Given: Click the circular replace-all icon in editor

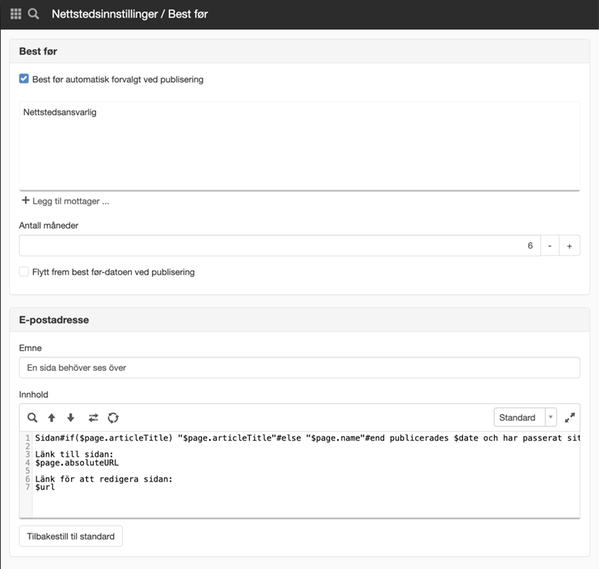Looking at the screenshot, I should [x=113, y=418].
